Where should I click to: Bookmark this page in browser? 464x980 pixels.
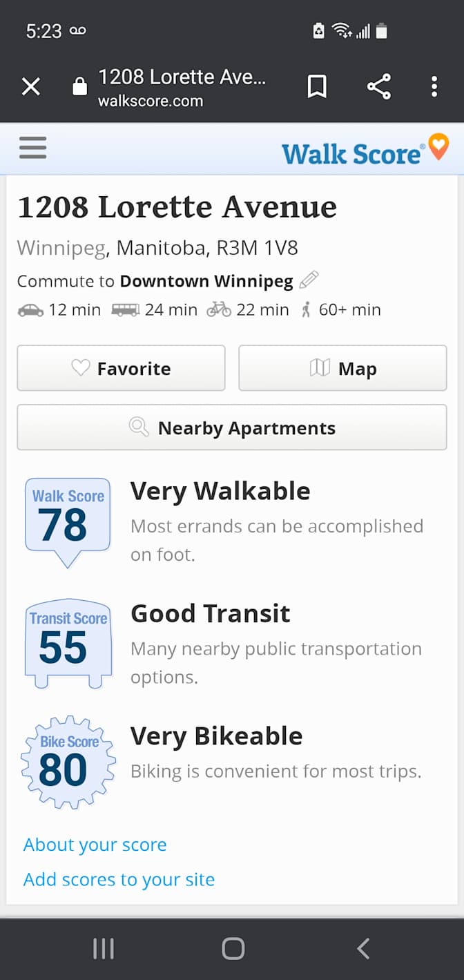pyautogui.click(x=317, y=86)
